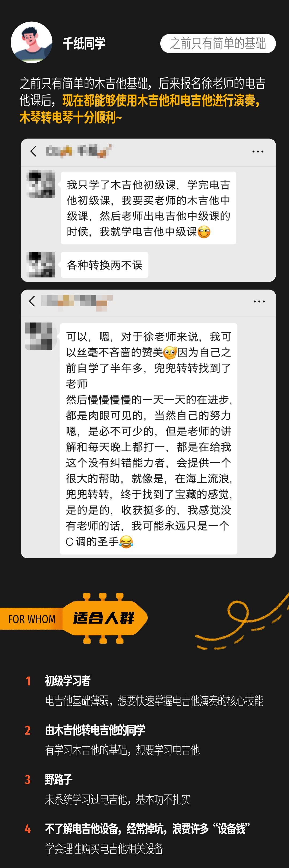Click the FOR WHOM orange label
Screen dimensions: 289x868
[32, 619]
